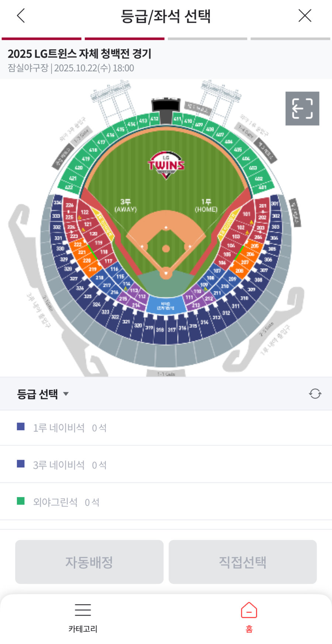Go back using the top-left arrow
This screenshot has height=644, width=332.
tap(21, 16)
